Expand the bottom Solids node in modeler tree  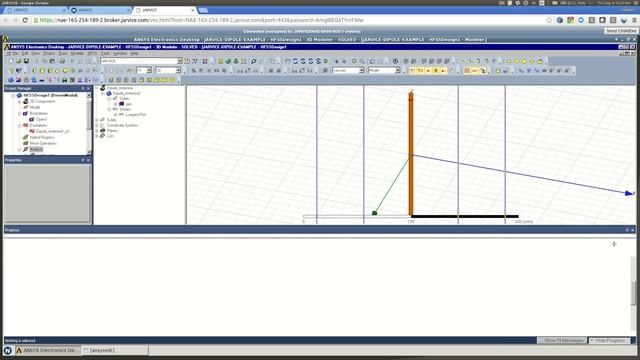click(x=97, y=120)
